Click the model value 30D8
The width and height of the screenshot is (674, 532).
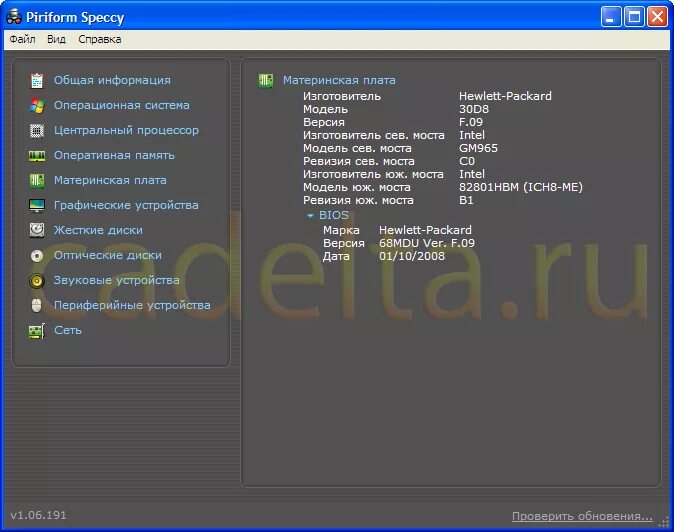tap(474, 109)
